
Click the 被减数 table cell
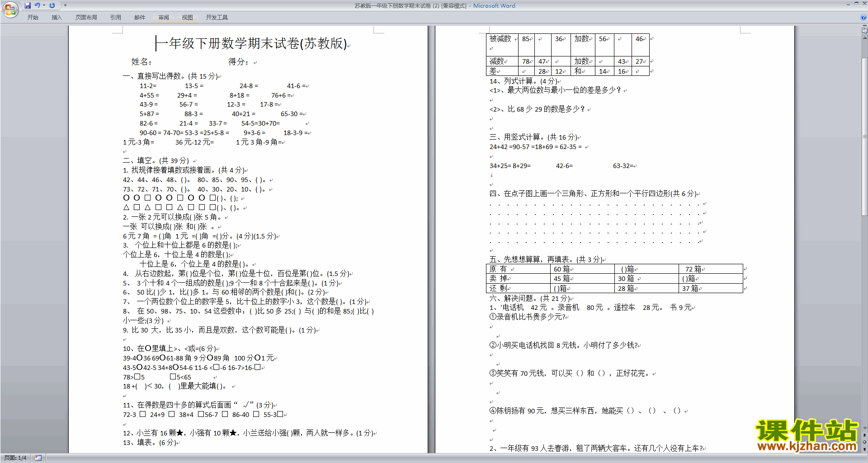502,44
